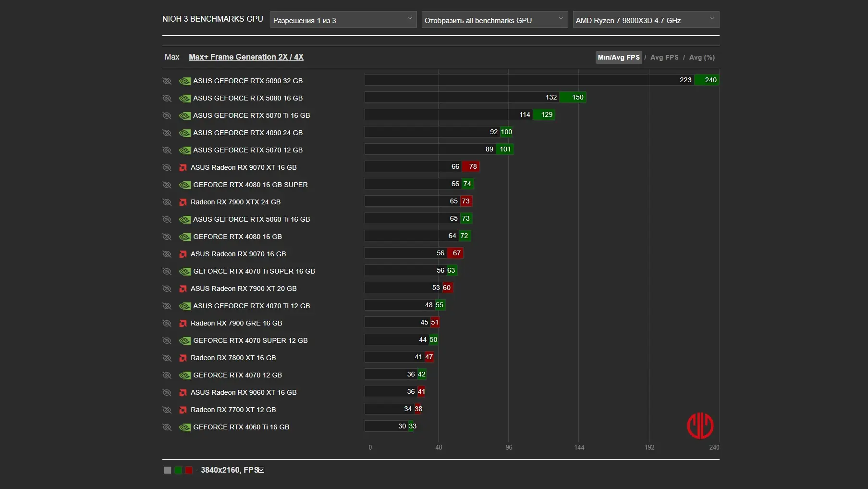Hide the ASUS GeForce RTX 5080 16 GB row
Screen dimensions: 868x489
(167, 98)
